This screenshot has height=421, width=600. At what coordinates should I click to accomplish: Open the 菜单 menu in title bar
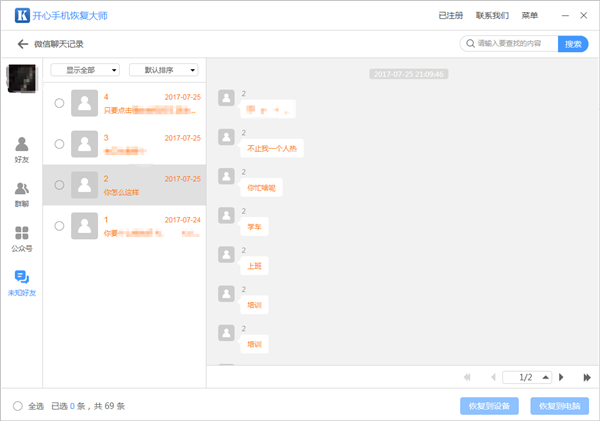coord(529,16)
